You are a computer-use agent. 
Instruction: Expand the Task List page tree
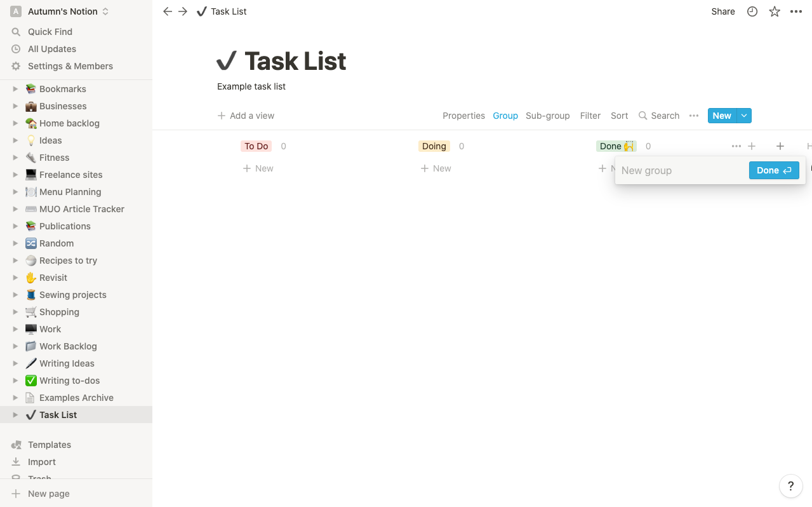[16, 415]
